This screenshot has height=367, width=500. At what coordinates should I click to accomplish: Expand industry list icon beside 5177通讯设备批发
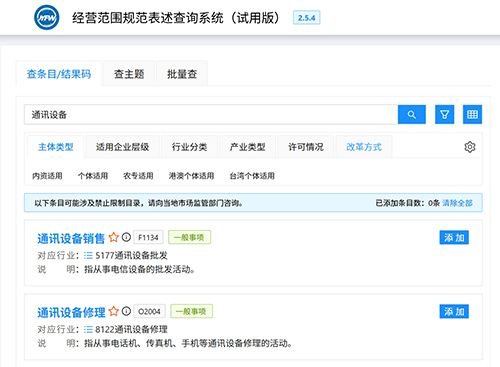pos(88,256)
